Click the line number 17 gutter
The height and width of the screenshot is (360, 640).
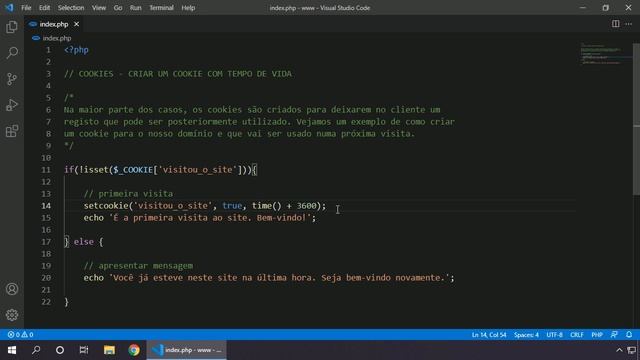click(x=46, y=242)
